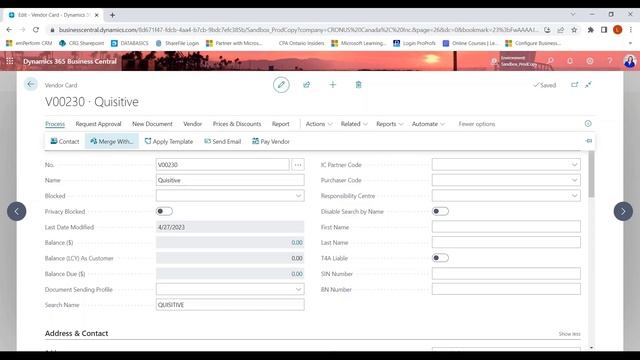Image resolution: width=640 pixels, height=360 pixels.
Task: Click the bookmark star in address bar
Action: pyautogui.click(x=574, y=30)
